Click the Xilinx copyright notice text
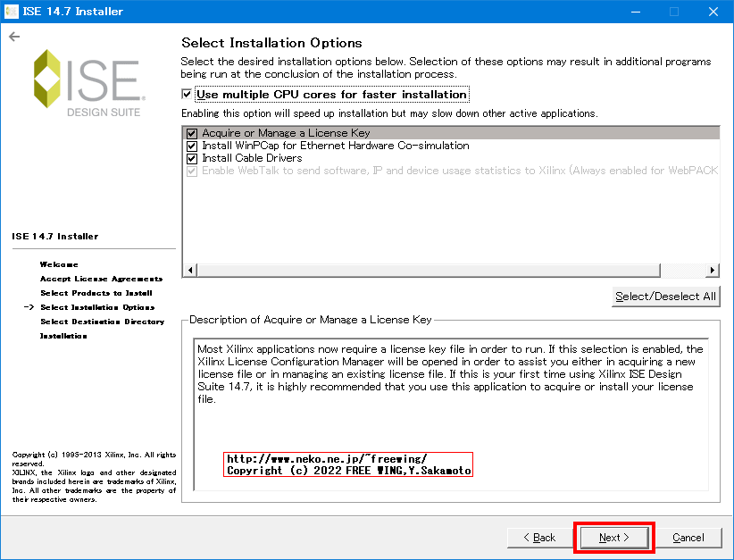Image resolution: width=734 pixels, height=560 pixels. [94, 477]
